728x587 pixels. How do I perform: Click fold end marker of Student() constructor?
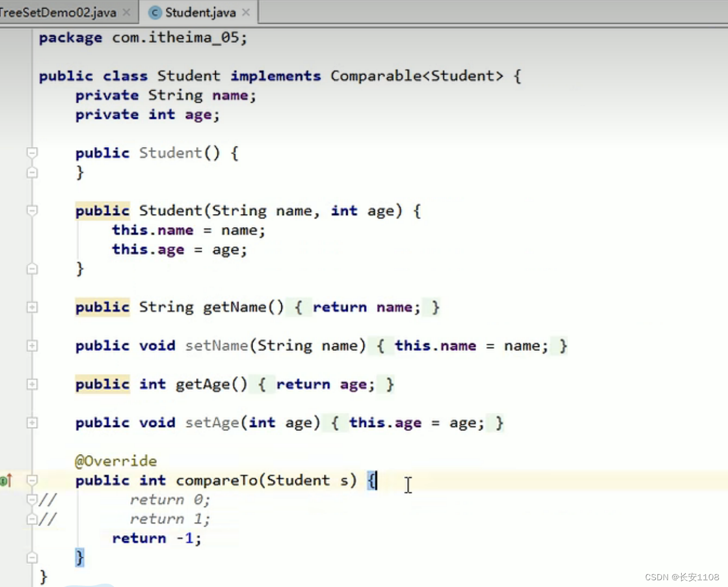(32, 172)
